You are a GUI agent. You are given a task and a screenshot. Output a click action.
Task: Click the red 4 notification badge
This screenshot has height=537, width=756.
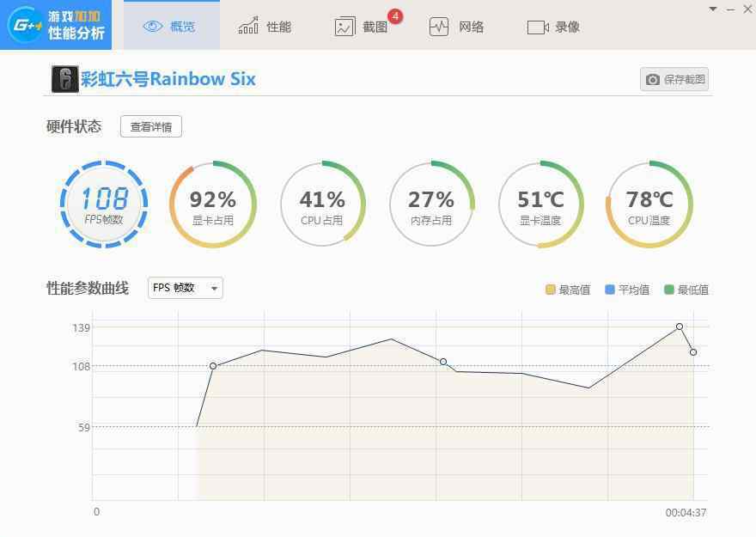(395, 16)
